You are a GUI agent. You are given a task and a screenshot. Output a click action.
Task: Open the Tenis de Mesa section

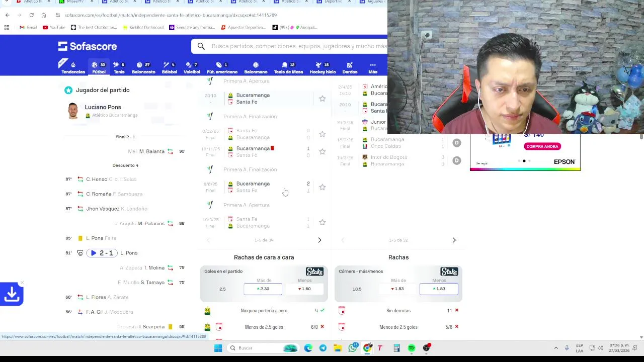(288, 67)
